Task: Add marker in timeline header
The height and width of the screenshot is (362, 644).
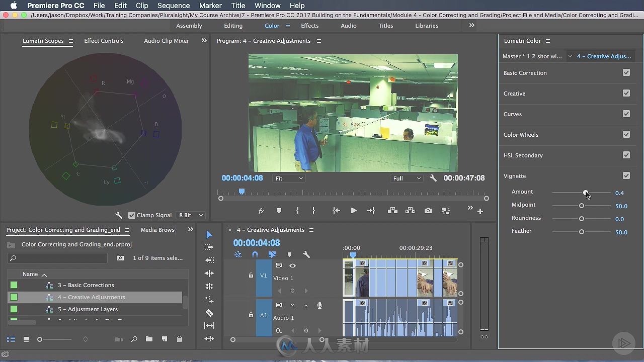Action: tap(289, 255)
